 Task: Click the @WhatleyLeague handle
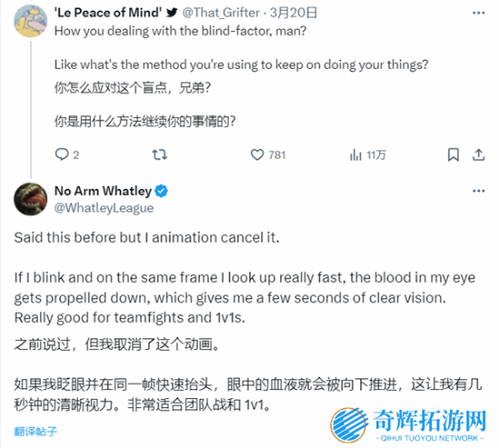pyautogui.click(x=103, y=208)
